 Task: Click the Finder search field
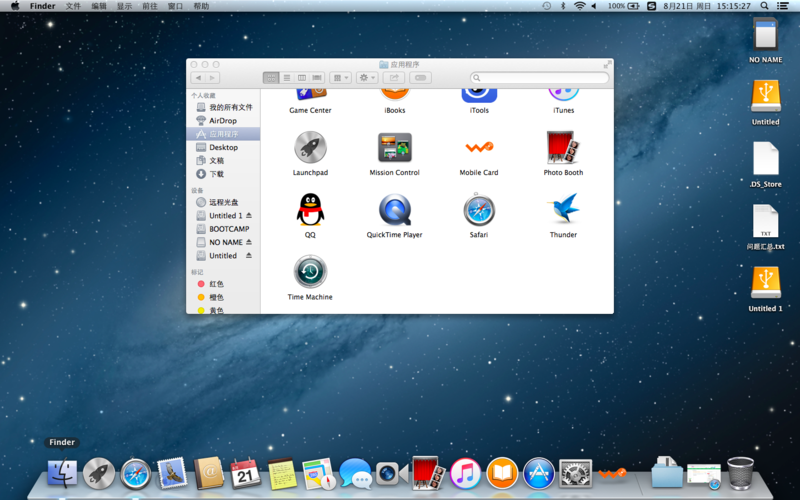click(x=540, y=77)
